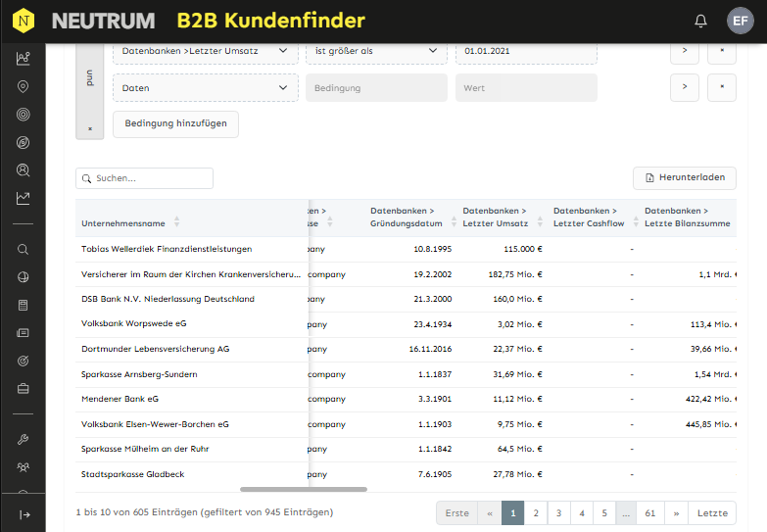The image size is (767, 532).
Task: Indent the Daten condition with arrow button
Action: coord(685,87)
